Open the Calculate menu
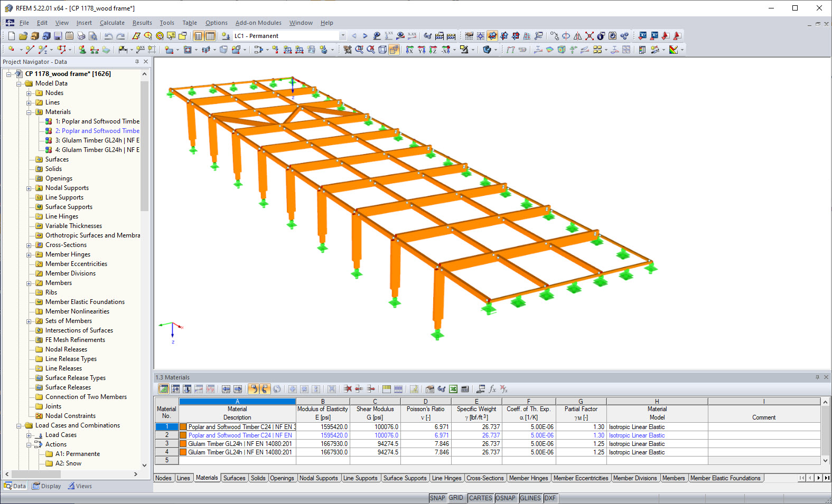The height and width of the screenshot is (504, 832). [112, 23]
